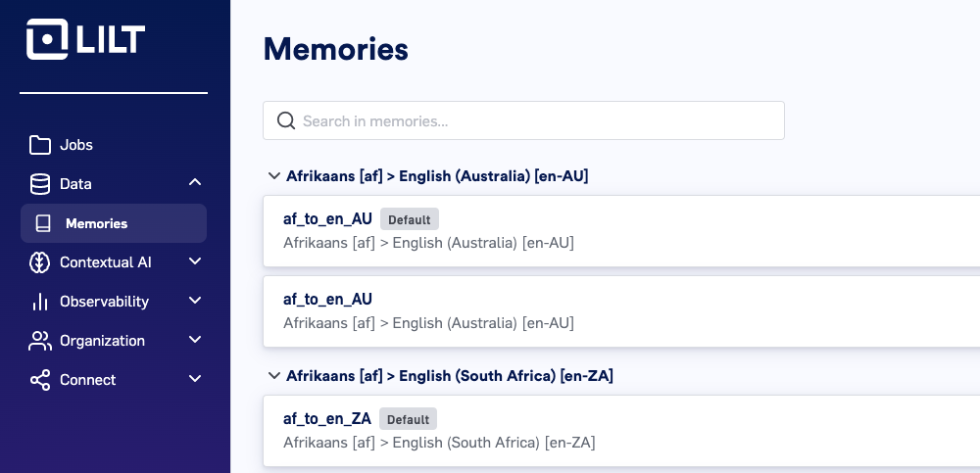Expand the Observability submenu chevron
The width and height of the screenshot is (980, 473).
point(195,301)
